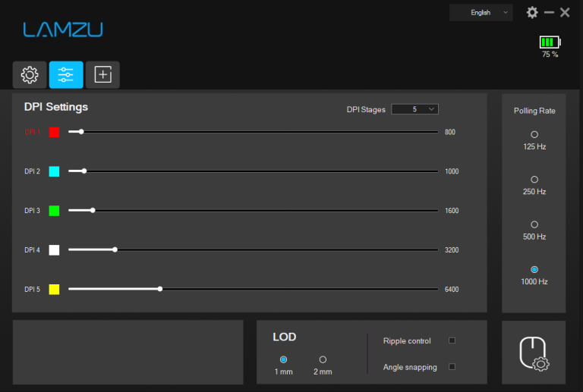583x392 pixels.
Task: Select 1 mm LOD option
Action: click(283, 359)
